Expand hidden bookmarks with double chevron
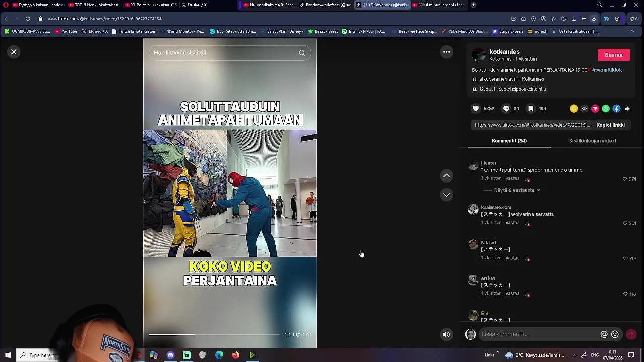The image size is (644, 362). point(632,31)
